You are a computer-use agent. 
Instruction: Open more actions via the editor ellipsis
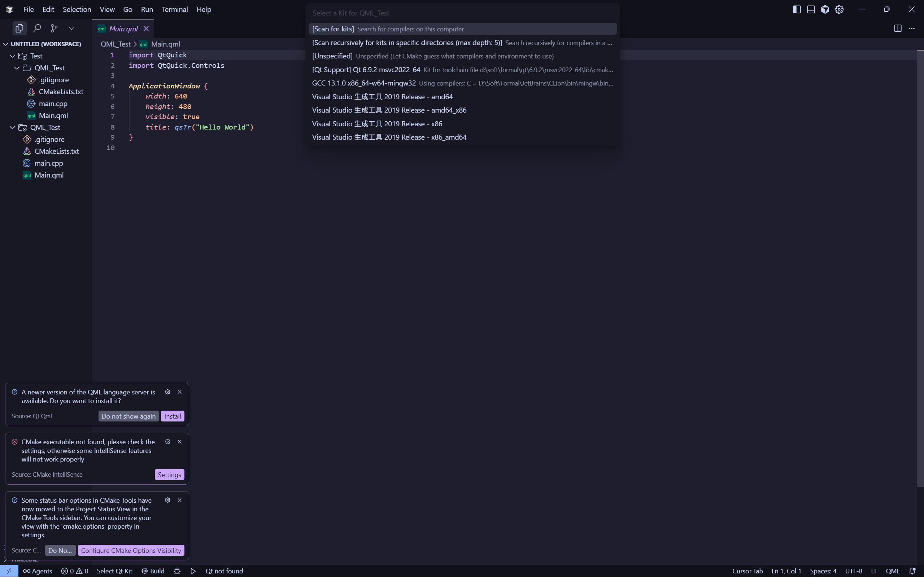(912, 28)
